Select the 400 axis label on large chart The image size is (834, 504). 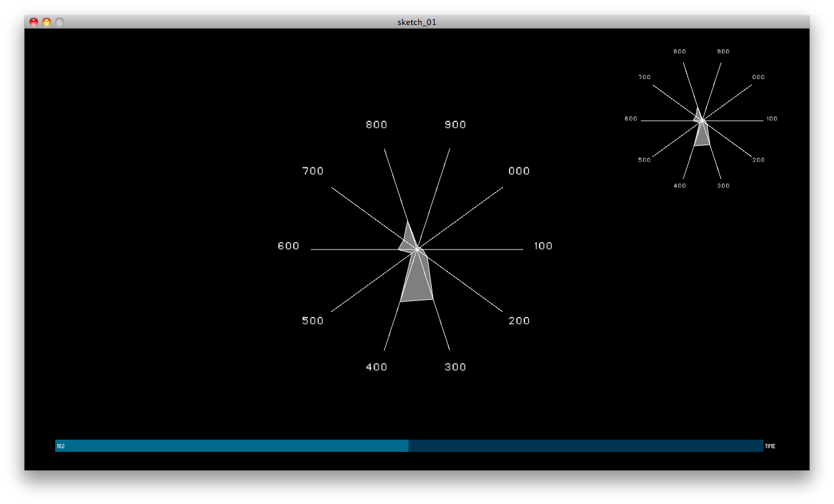coord(377,367)
